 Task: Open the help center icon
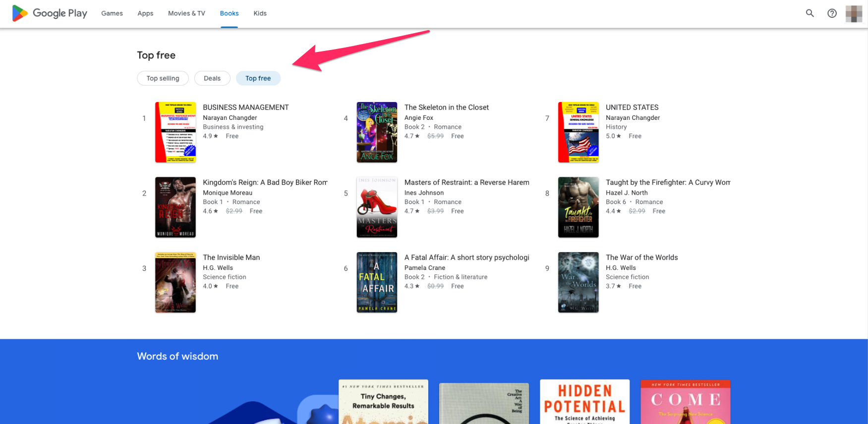(832, 13)
